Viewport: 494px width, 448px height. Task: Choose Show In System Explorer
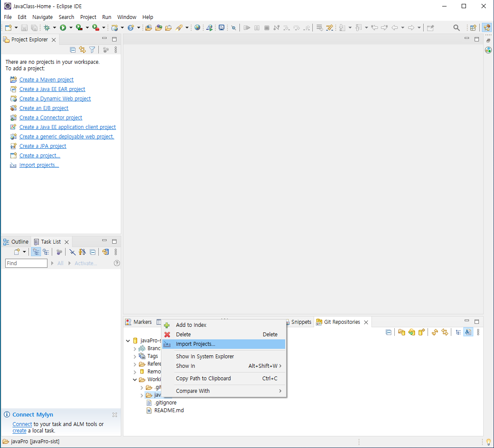pos(223,357)
